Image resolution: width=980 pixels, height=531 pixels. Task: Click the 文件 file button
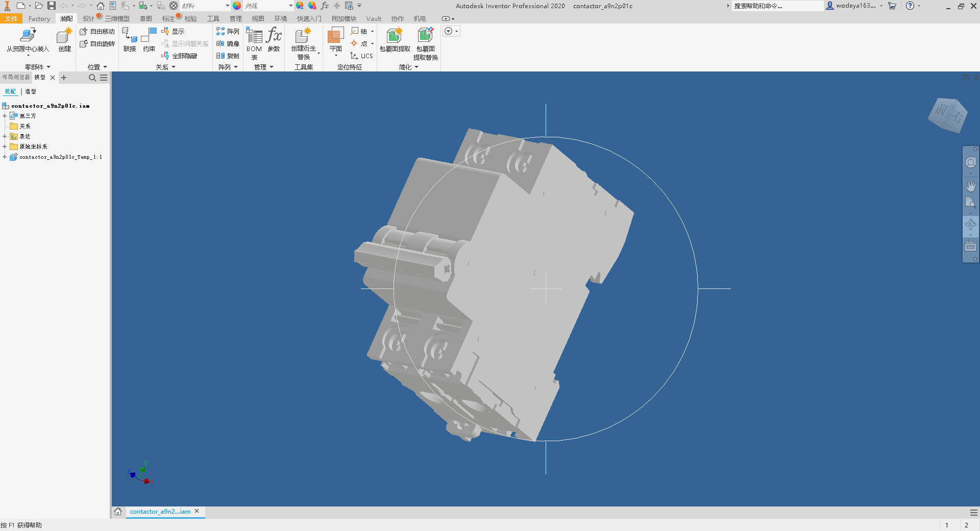pos(11,19)
